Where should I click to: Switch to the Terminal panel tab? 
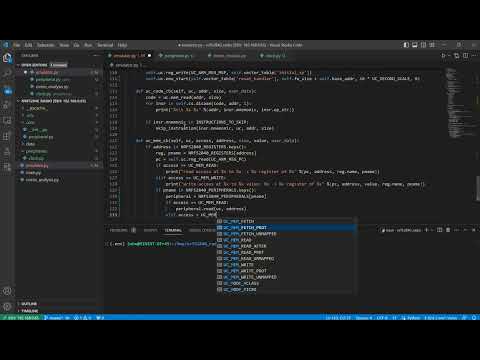173,230
